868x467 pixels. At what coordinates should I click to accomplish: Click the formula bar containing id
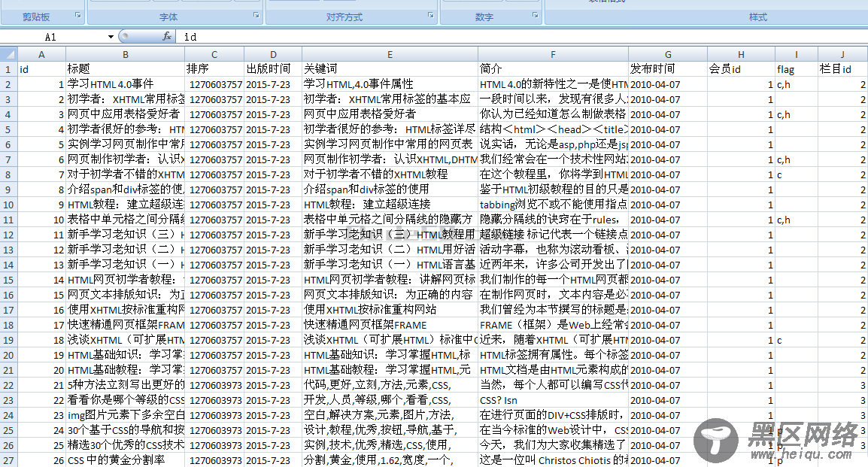tap(523, 37)
